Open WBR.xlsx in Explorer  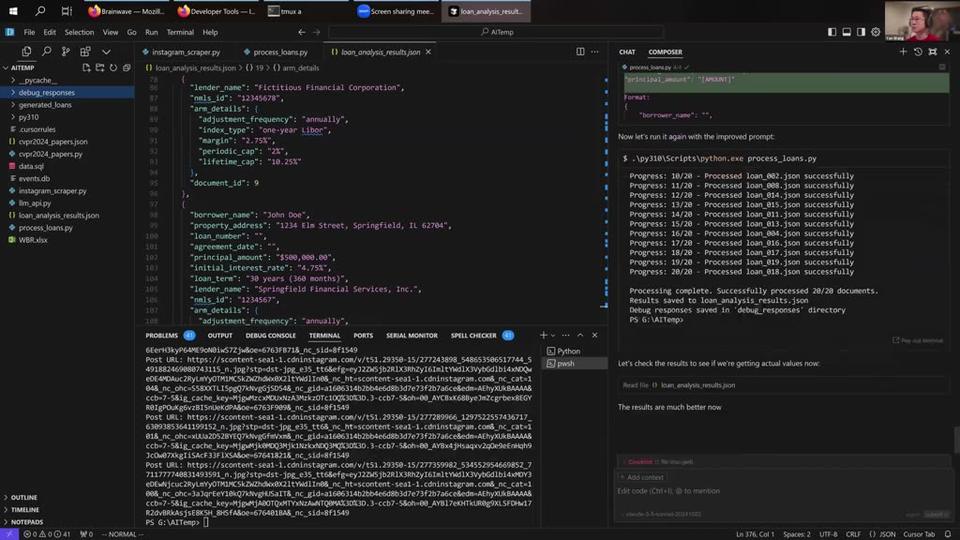click(33, 239)
